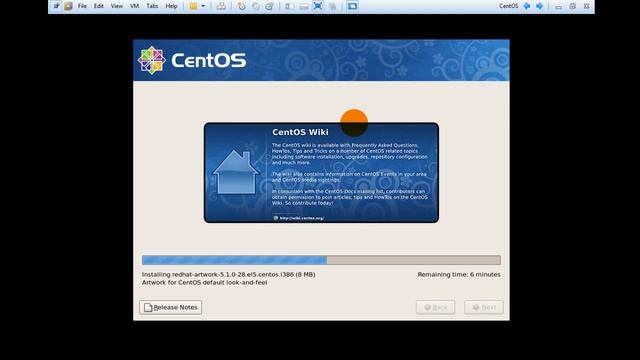Open the Help menu
Screen dimensions: 640x360
tap(171, 6)
